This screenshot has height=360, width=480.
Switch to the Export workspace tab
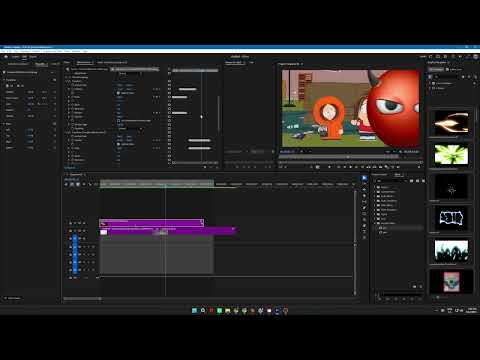pos(33,57)
